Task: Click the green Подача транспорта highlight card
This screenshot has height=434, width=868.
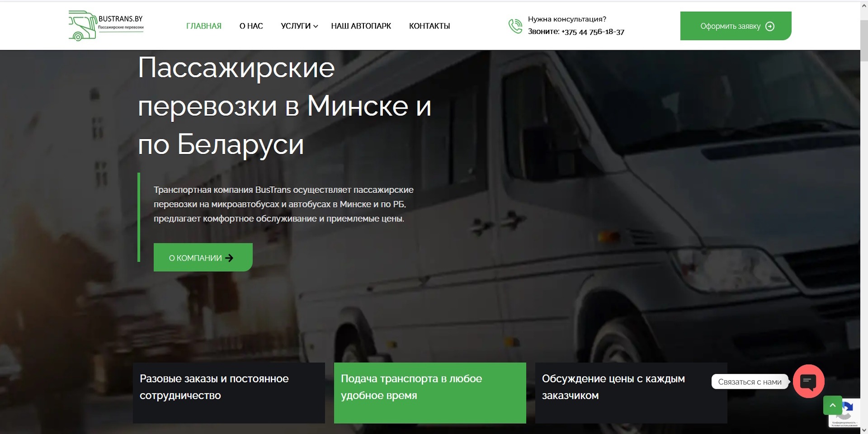Action: click(x=429, y=392)
